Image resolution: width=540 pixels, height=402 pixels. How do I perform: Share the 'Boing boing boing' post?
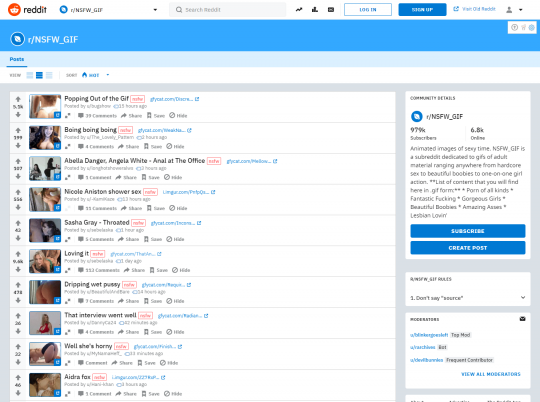pos(128,147)
